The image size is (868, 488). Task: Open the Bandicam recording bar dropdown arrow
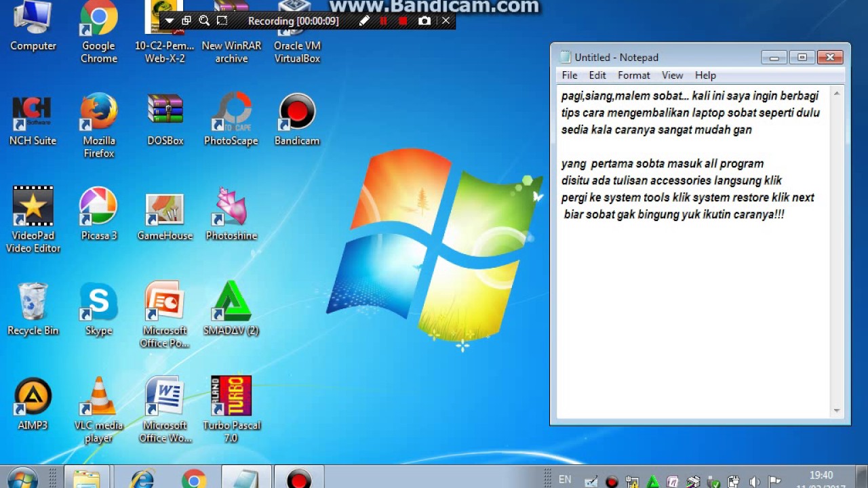170,21
